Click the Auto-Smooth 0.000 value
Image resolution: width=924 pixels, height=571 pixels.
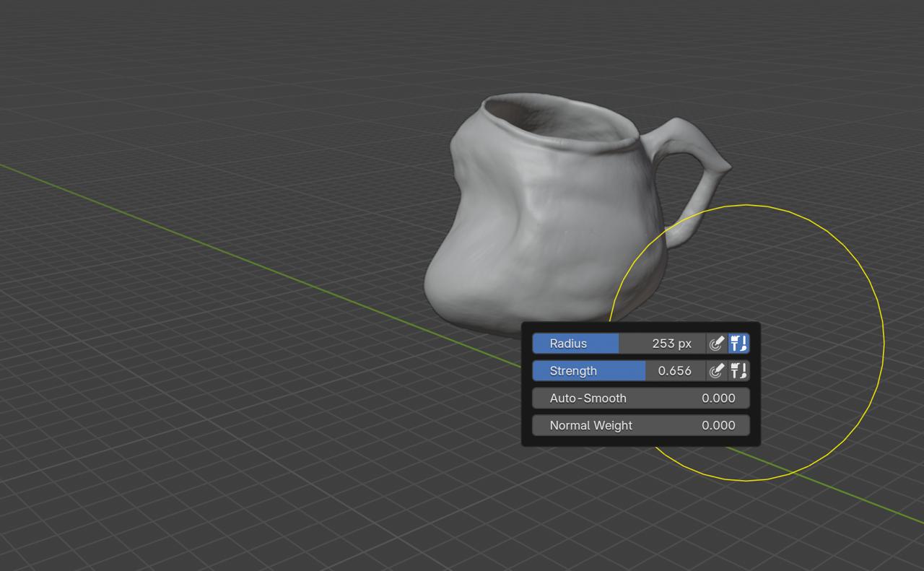[x=718, y=398]
